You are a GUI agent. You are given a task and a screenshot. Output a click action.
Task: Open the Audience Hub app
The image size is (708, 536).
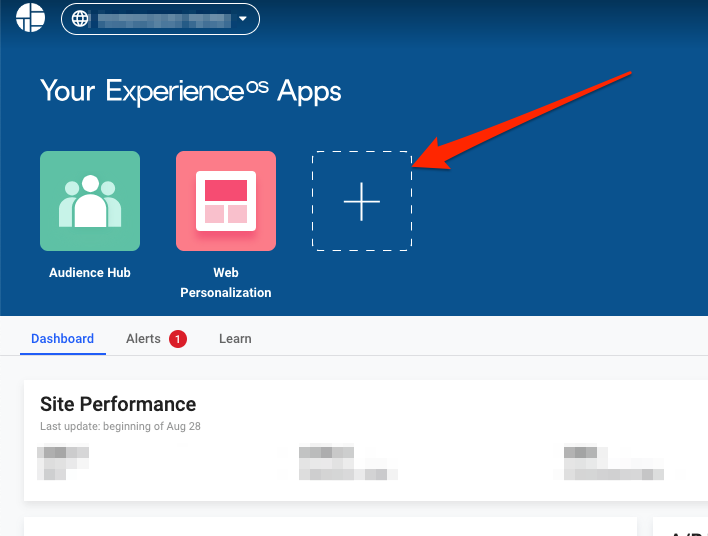(x=90, y=201)
